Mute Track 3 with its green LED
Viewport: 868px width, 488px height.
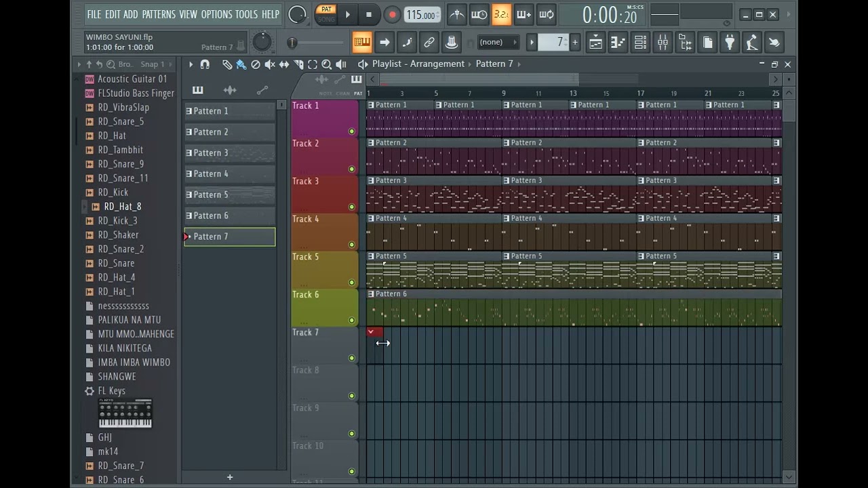click(351, 207)
